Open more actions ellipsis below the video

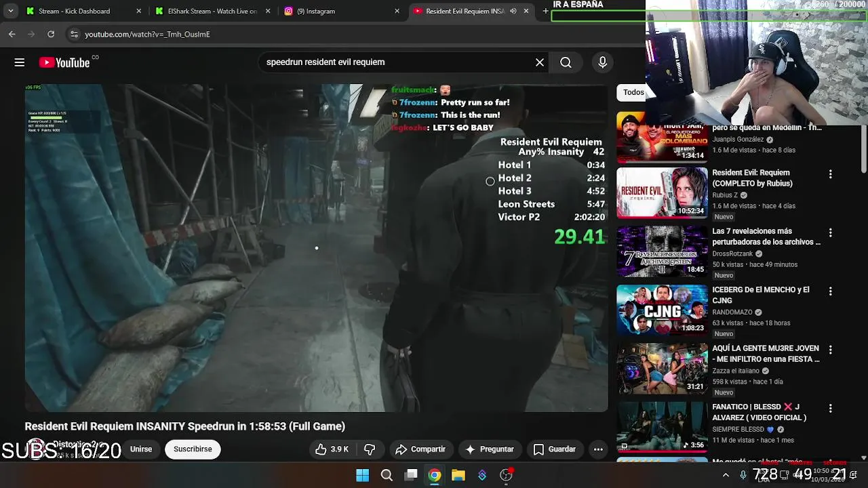[598, 449]
